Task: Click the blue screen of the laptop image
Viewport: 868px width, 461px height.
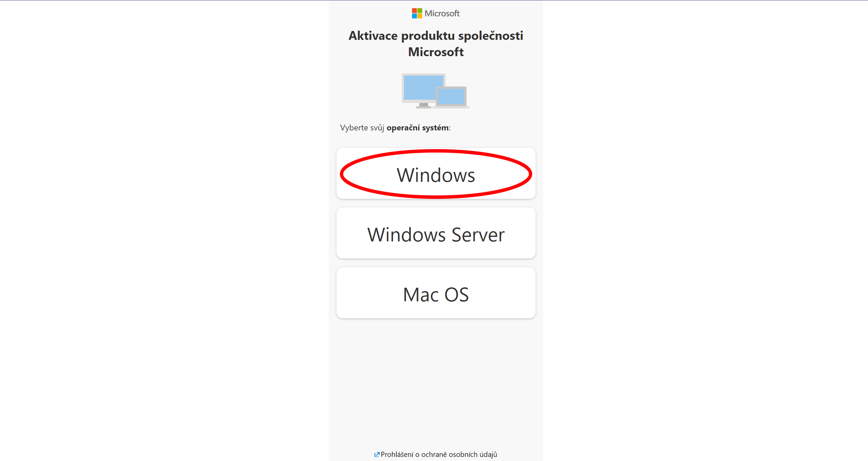Action: point(451,97)
